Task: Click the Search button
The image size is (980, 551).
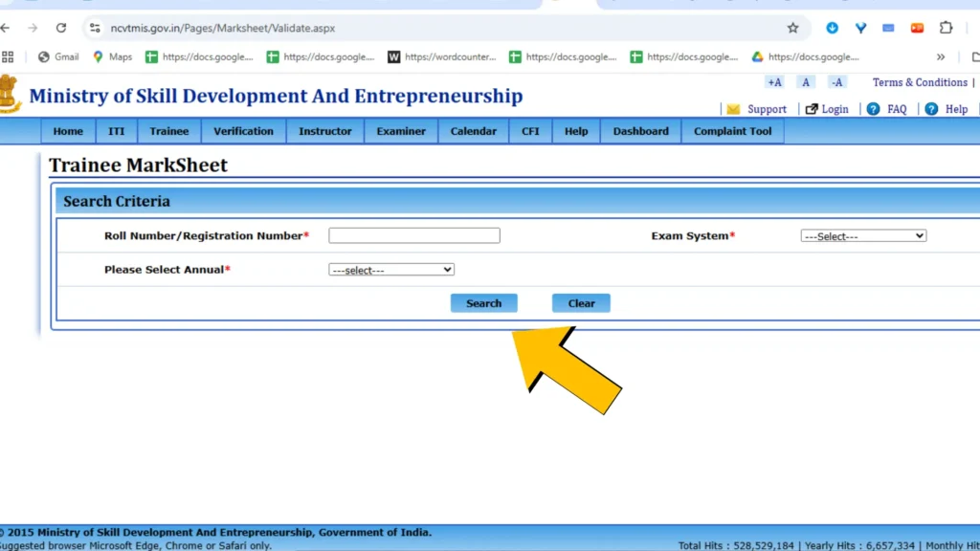Action: [x=483, y=303]
